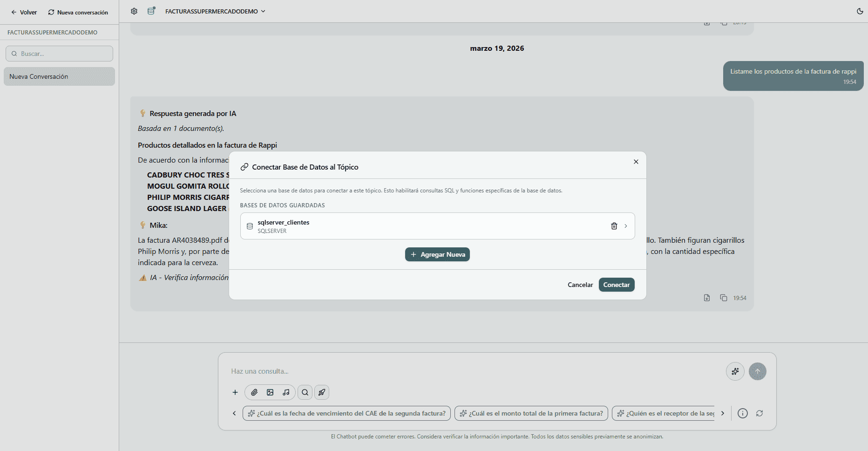The image size is (868, 451).
Task: Activate the web search icon
Action: tap(305, 392)
